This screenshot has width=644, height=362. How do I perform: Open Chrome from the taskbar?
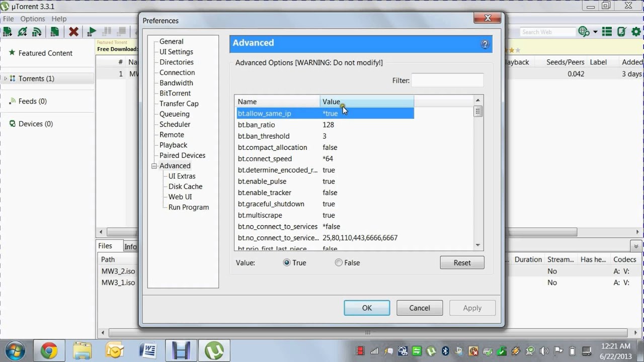(49, 350)
